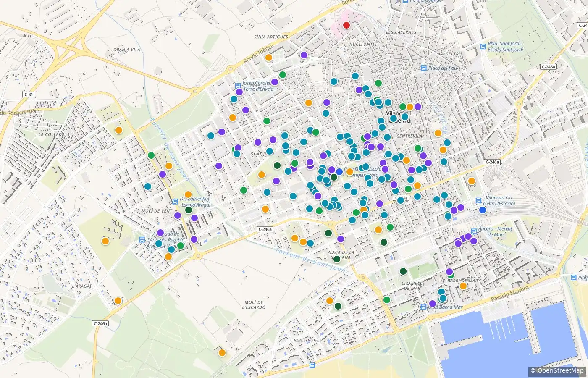Click the Plaça del Pou bus stop icon
The width and height of the screenshot is (588, 378).
coord(424,68)
